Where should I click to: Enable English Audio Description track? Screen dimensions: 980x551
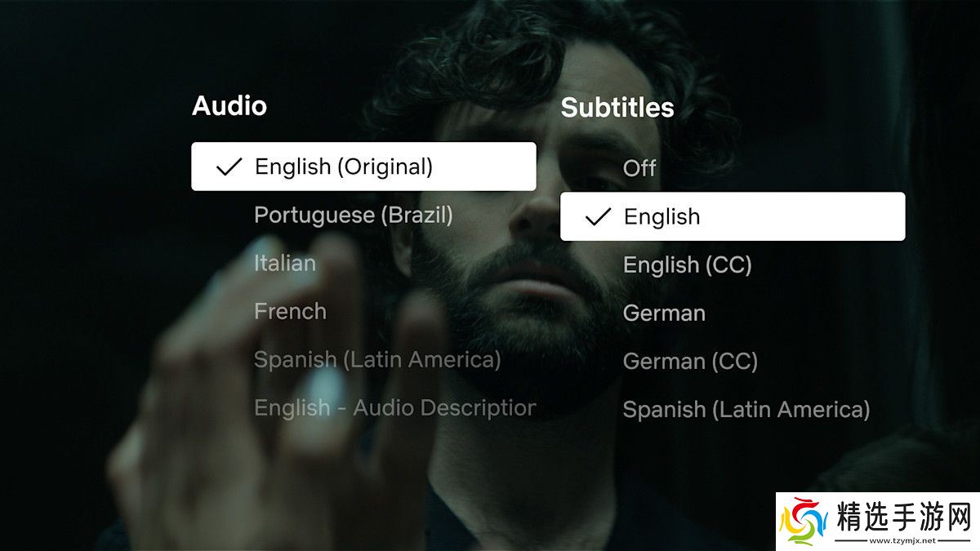coord(394,407)
